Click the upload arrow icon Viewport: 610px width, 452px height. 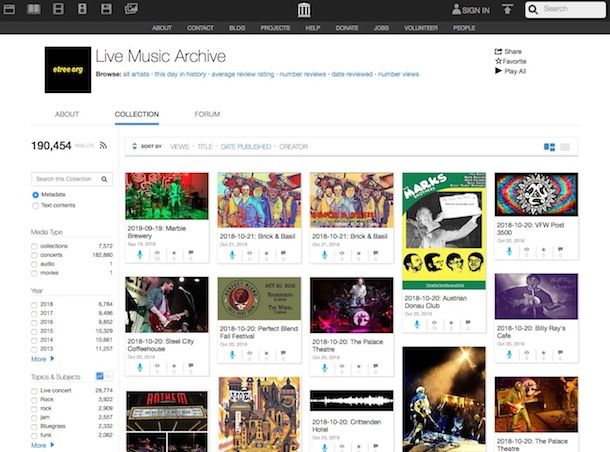click(x=507, y=9)
